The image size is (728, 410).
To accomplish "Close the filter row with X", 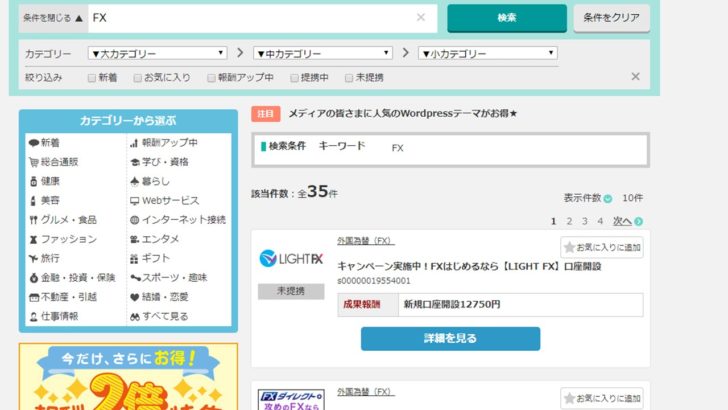I will (x=636, y=77).
